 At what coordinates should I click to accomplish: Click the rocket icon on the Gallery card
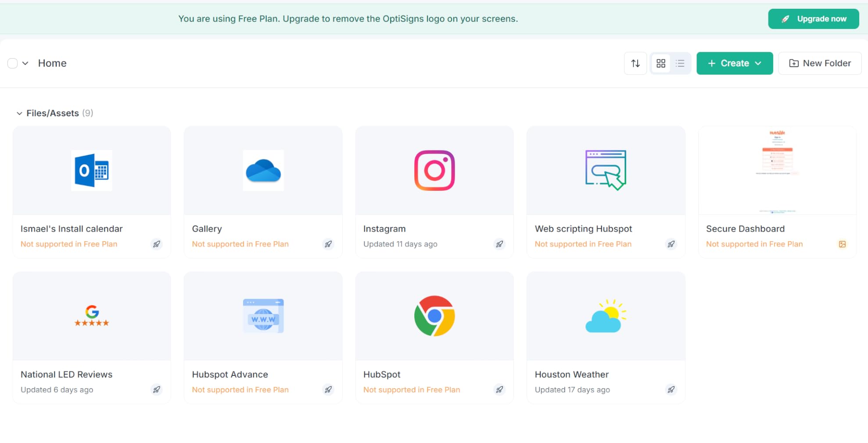(328, 244)
